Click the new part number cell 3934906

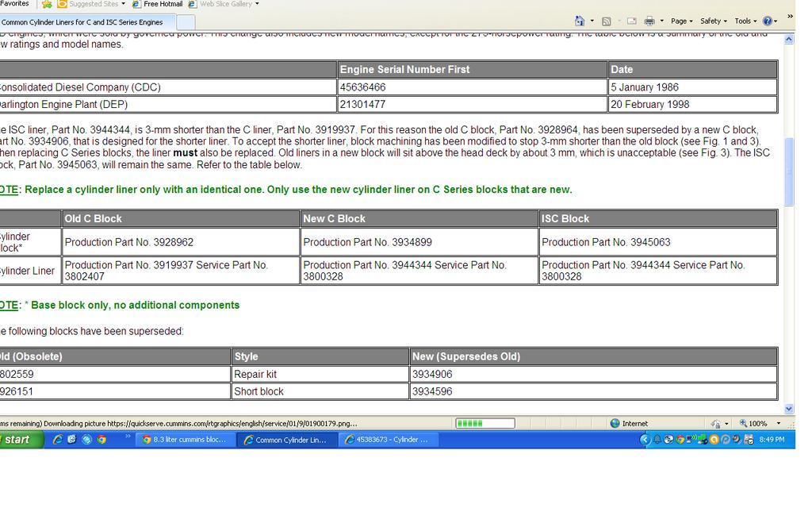pyautogui.click(x=593, y=375)
